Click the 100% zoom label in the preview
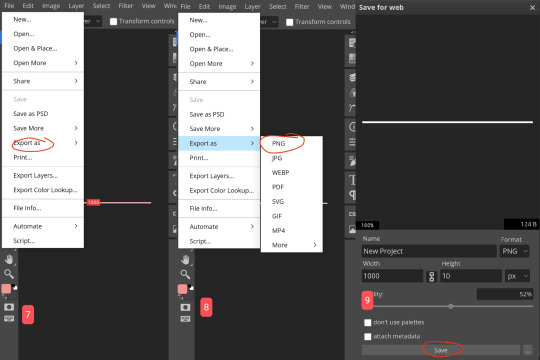The image size is (540, 360). tap(367, 225)
